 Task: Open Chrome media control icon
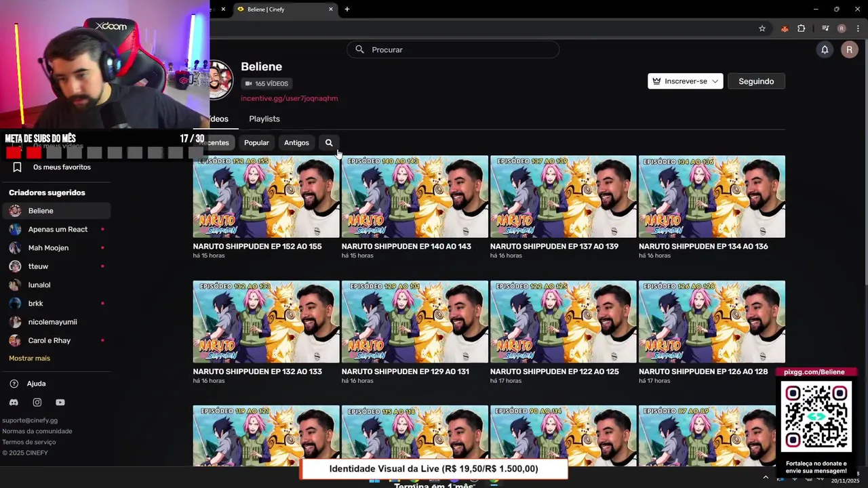tap(825, 28)
